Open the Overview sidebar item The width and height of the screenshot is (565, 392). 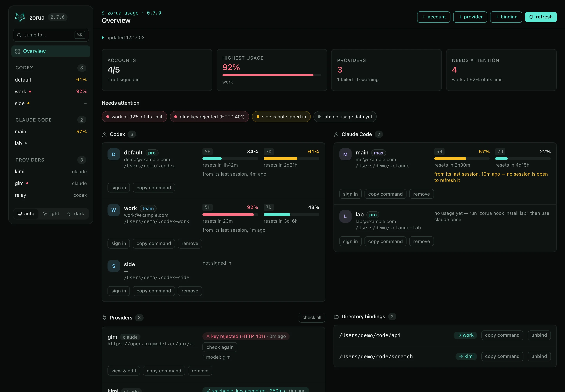[51, 51]
